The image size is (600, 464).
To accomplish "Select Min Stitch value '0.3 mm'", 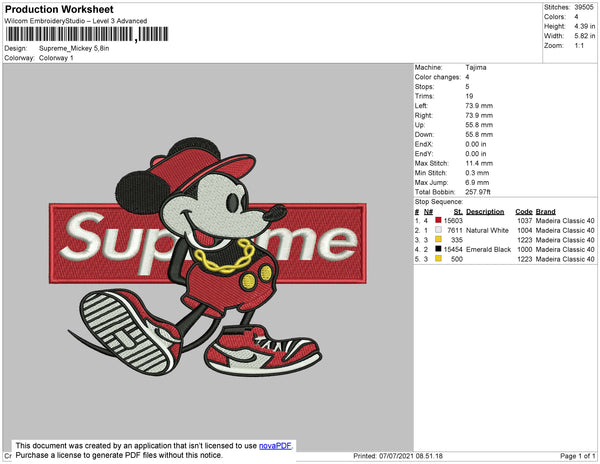I will (477, 173).
